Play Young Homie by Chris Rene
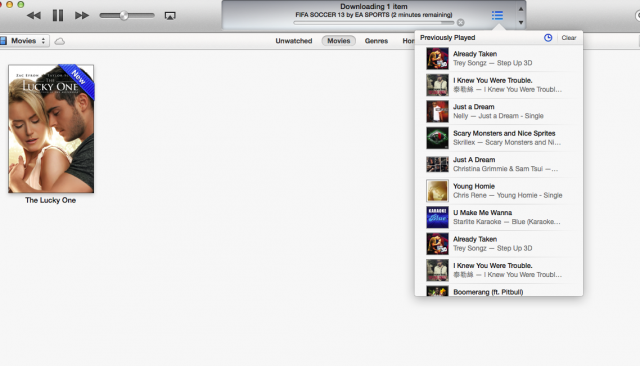Screen dimensions: 640x366 click(499, 191)
